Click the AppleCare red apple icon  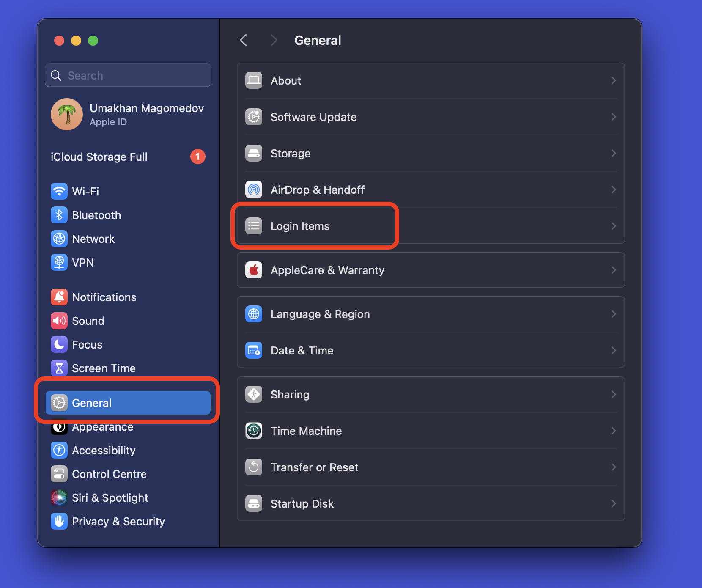(x=254, y=270)
